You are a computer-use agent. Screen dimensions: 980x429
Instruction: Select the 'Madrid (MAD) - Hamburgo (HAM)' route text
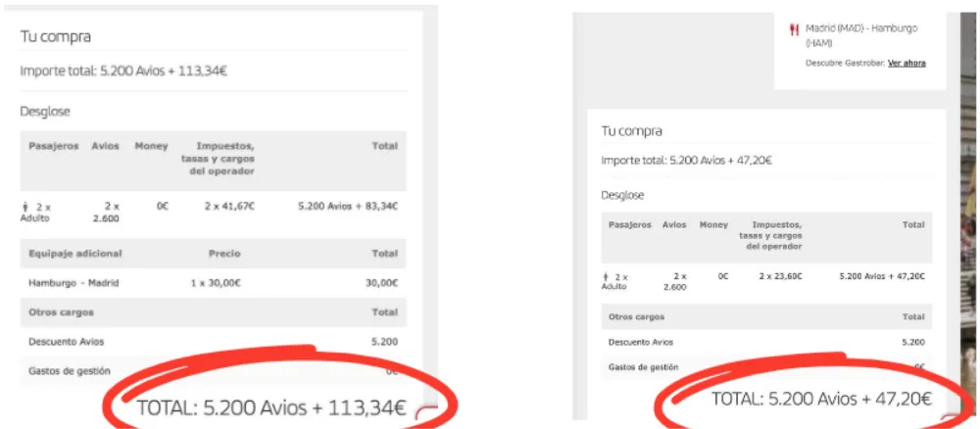pyautogui.click(x=861, y=35)
